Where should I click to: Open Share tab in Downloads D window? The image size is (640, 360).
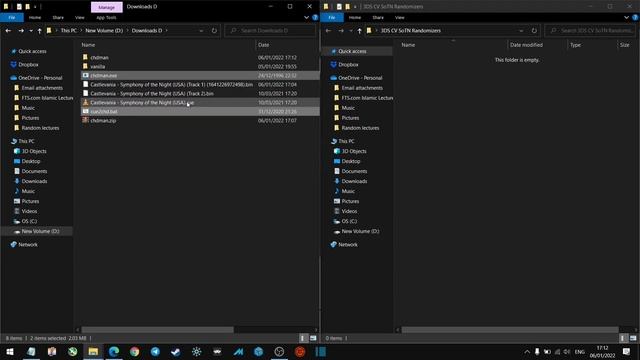click(x=58, y=18)
